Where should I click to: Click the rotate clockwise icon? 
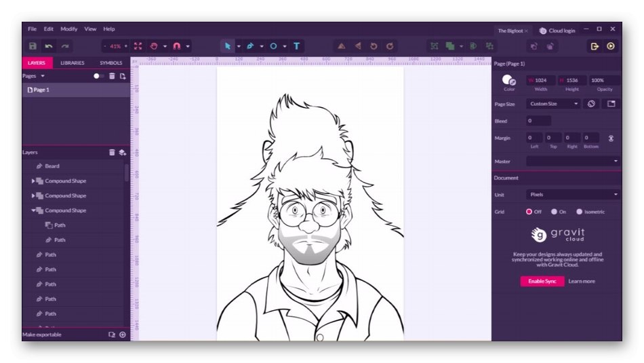coord(390,46)
